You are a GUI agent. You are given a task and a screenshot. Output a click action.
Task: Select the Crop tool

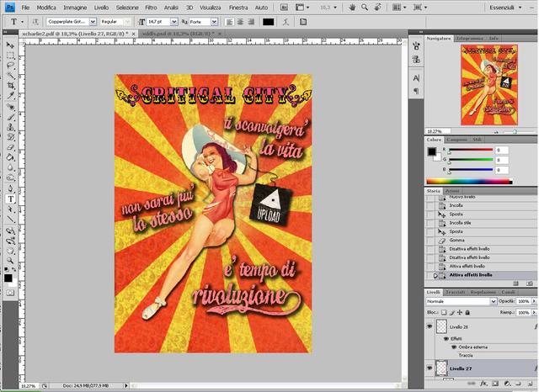10,86
